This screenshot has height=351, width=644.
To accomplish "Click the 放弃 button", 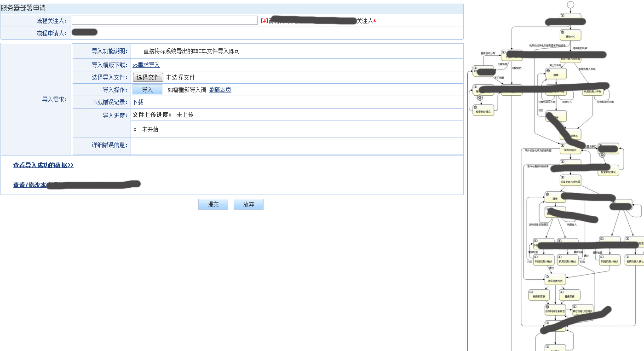I will tap(248, 204).
